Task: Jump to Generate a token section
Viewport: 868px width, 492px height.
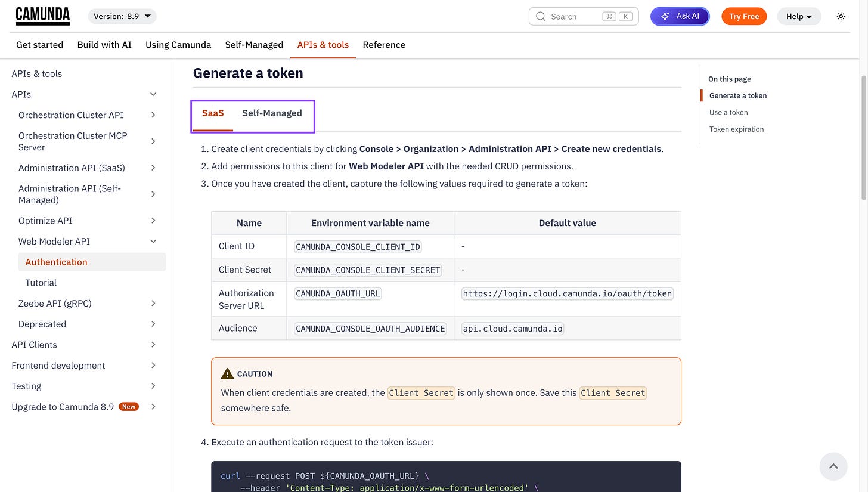Action: pyautogui.click(x=738, y=95)
